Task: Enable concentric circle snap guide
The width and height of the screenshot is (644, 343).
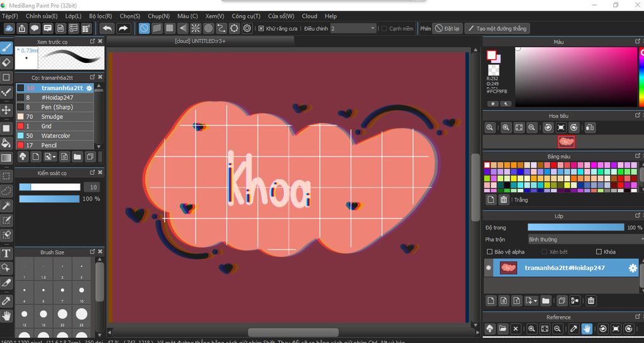Action: coord(208,28)
